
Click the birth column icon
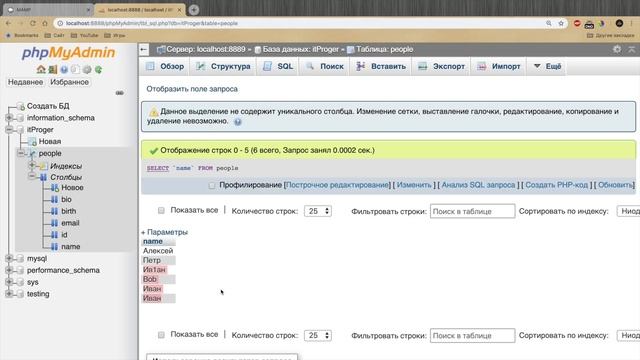54,211
